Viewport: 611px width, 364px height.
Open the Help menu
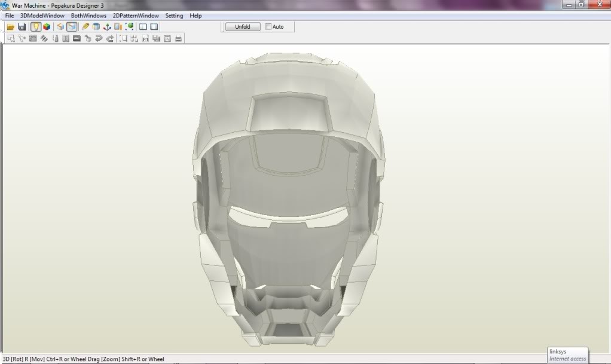pos(195,16)
